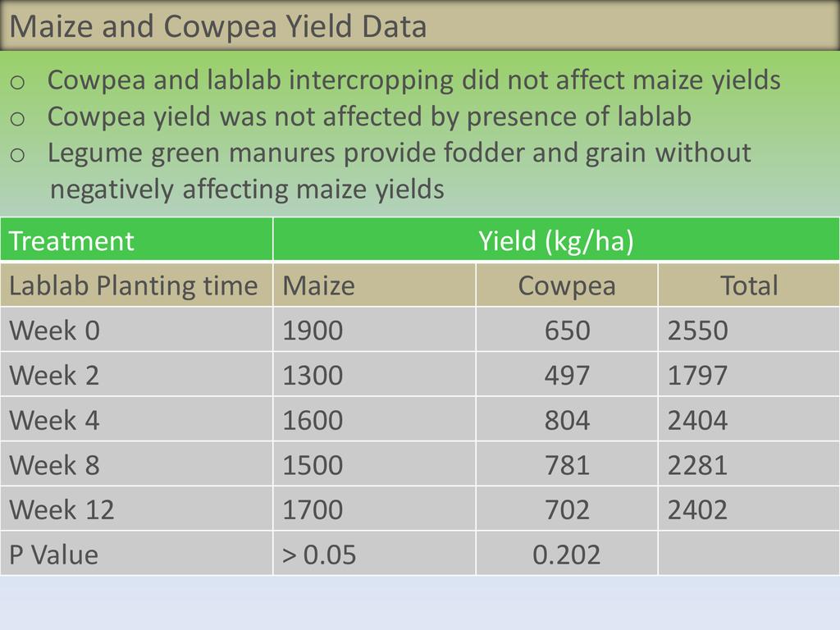Select the bullet about presence of lablab
The height and width of the screenshot is (630, 840).
tap(369, 116)
